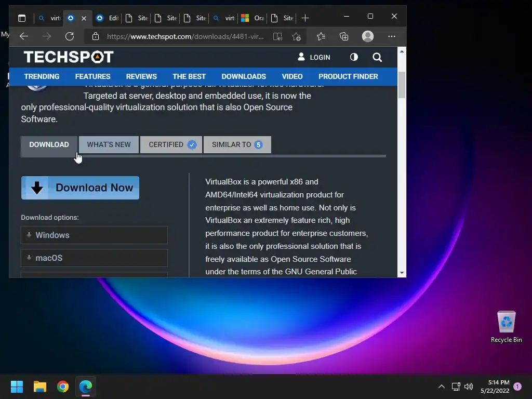Viewport: 532px width, 399px height.
Task: Show hidden tray icons chevron
Action: (442, 387)
